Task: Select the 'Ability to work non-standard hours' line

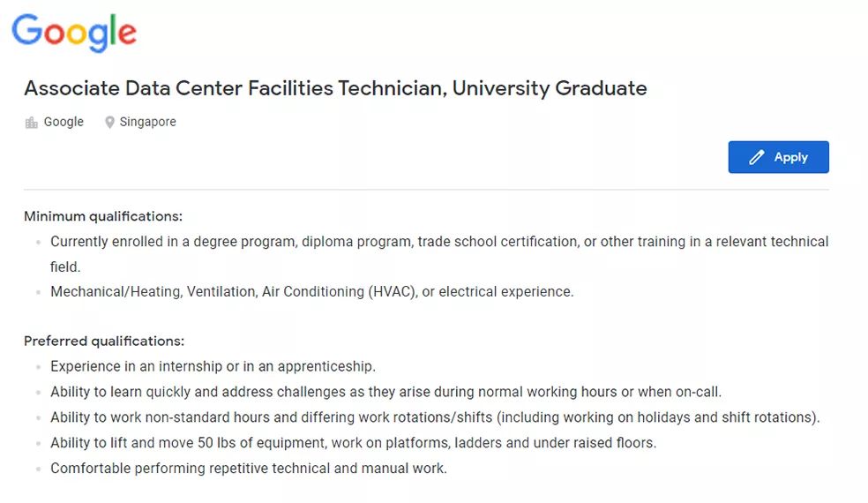Action: pos(435,417)
